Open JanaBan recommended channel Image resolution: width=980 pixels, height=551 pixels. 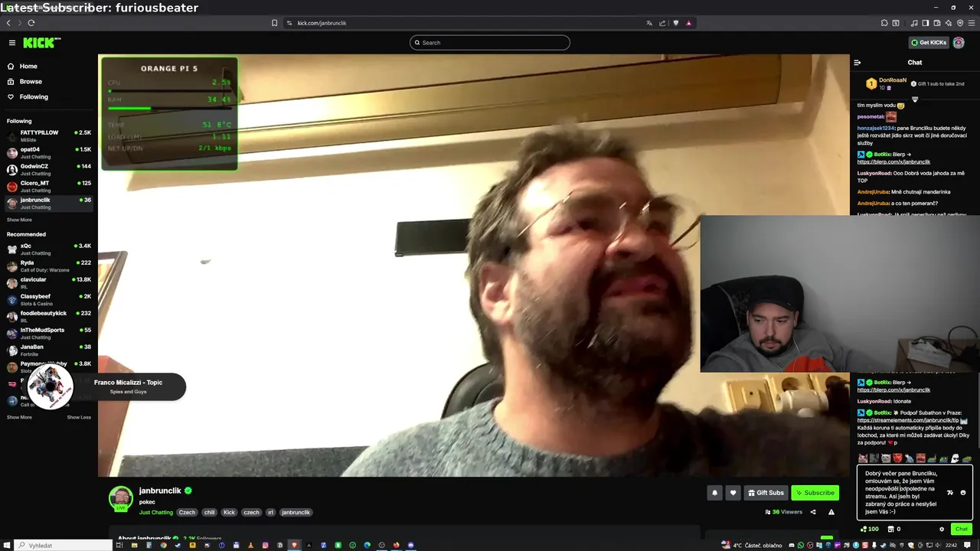click(49, 350)
